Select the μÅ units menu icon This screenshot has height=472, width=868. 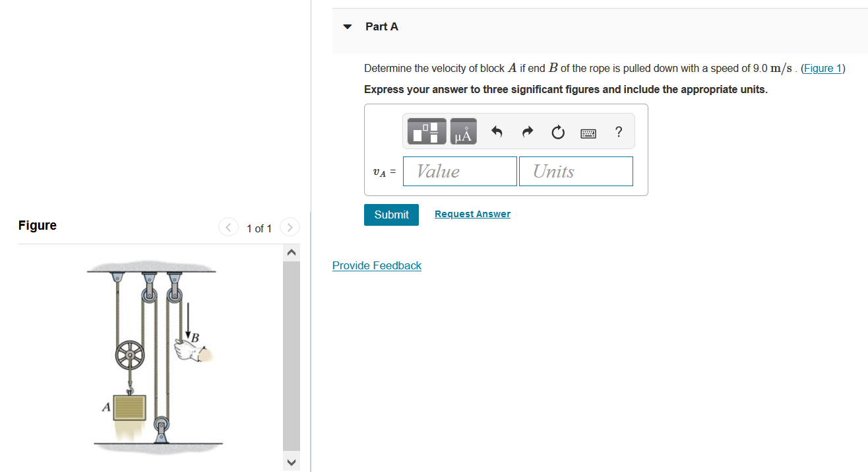click(x=462, y=131)
